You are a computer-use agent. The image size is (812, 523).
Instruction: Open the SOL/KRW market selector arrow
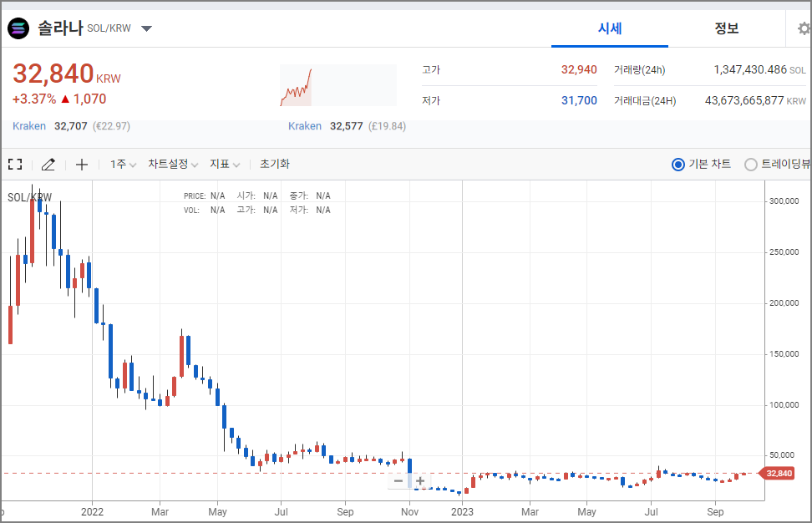[x=146, y=28]
